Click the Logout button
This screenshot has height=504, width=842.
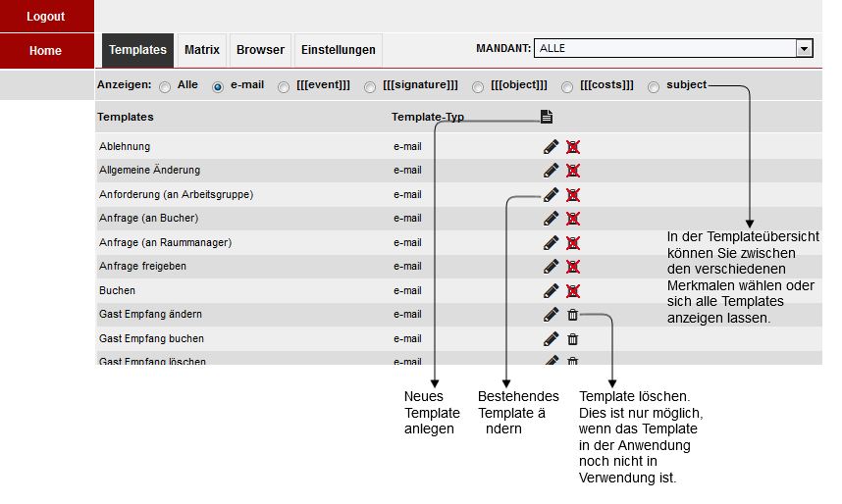click(x=47, y=16)
